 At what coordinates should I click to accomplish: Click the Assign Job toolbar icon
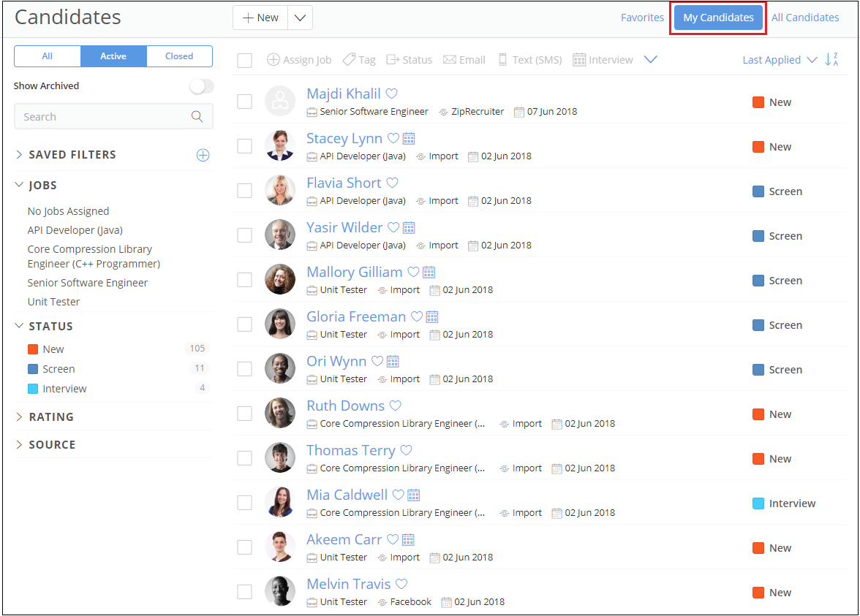(274, 60)
